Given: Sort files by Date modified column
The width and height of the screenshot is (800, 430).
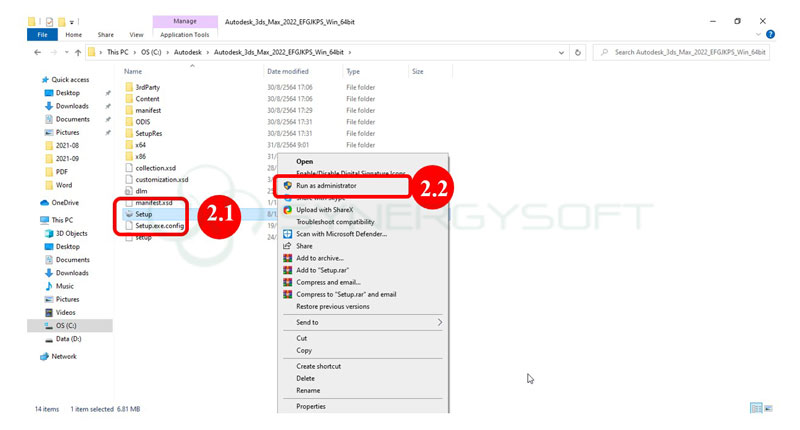Looking at the screenshot, I should tap(288, 72).
